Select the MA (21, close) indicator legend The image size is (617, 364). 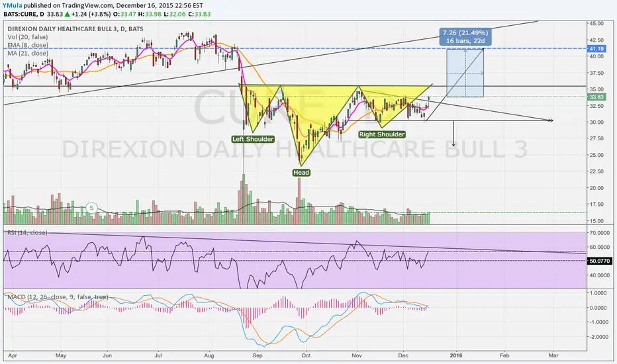click(x=28, y=54)
